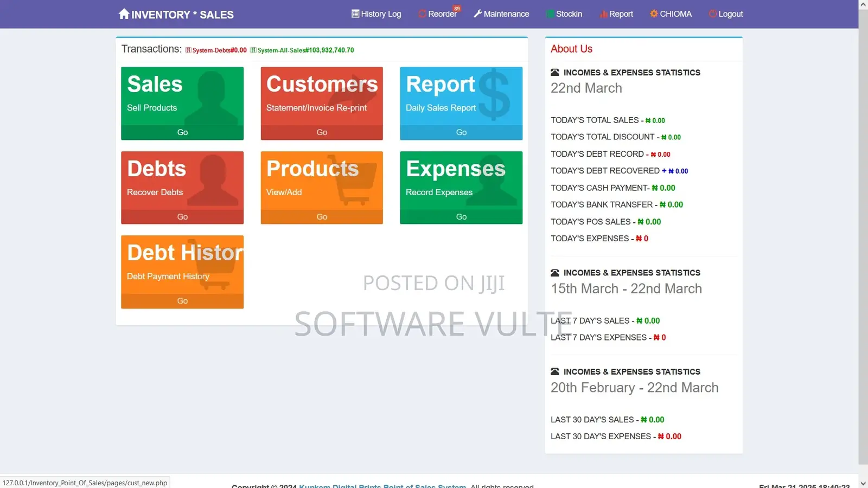Select TODAY'S DEBT RECORD row
The image size is (868, 488).
(610, 154)
